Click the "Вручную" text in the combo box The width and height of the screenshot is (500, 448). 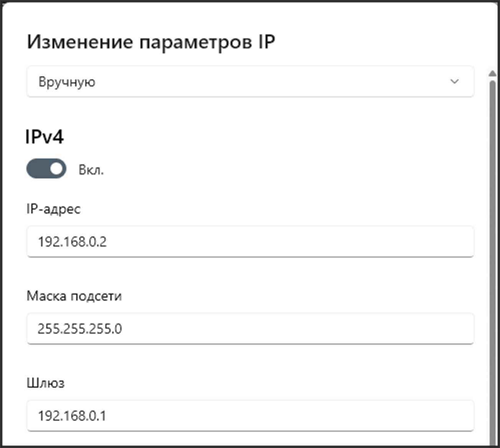pyautogui.click(x=67, y=82)
